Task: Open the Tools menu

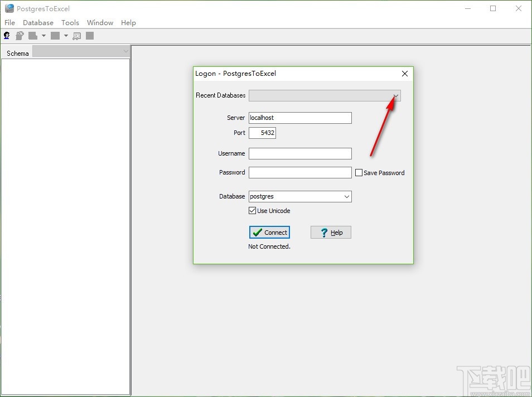Action: 70,23
